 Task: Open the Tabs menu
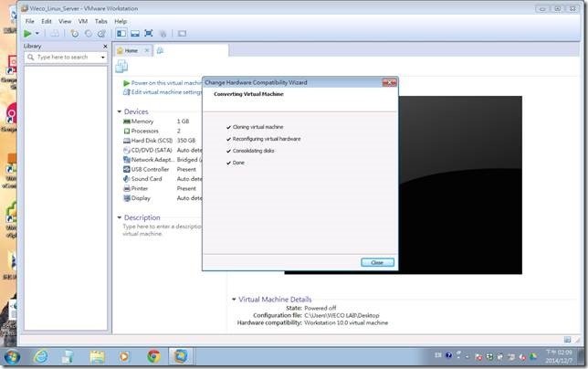coord(100,21)
